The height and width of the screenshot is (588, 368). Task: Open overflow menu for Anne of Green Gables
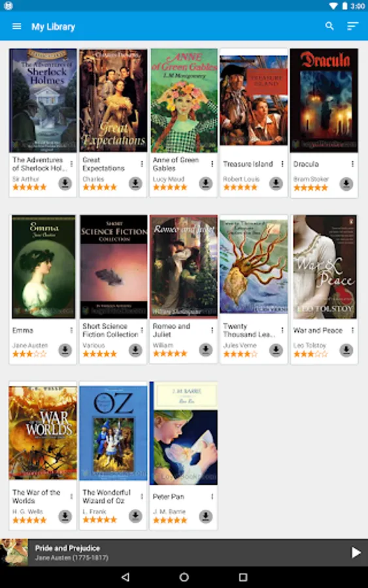coord(212,164)
